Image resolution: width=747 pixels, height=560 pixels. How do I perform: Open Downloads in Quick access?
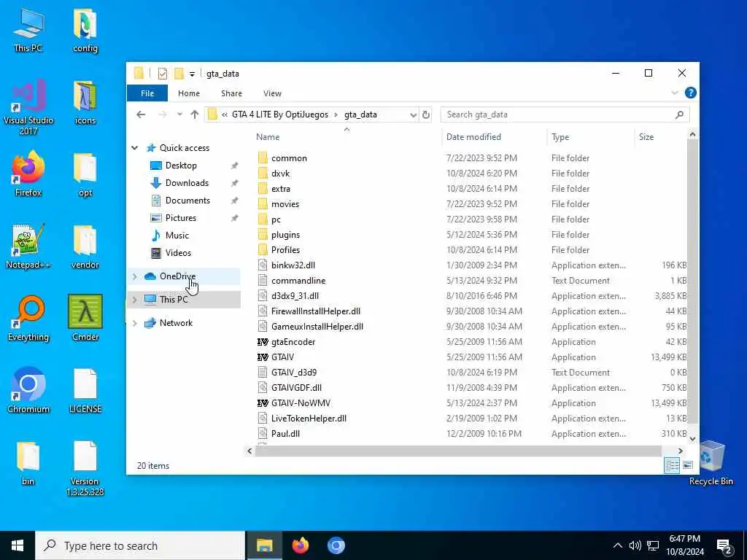point(186,183)
